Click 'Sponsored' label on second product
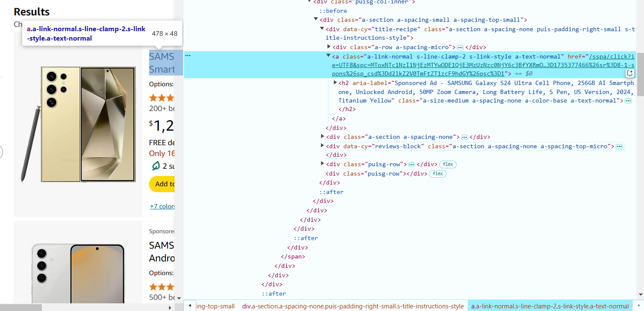The image size is (644, 311). (x=162, y=231)
